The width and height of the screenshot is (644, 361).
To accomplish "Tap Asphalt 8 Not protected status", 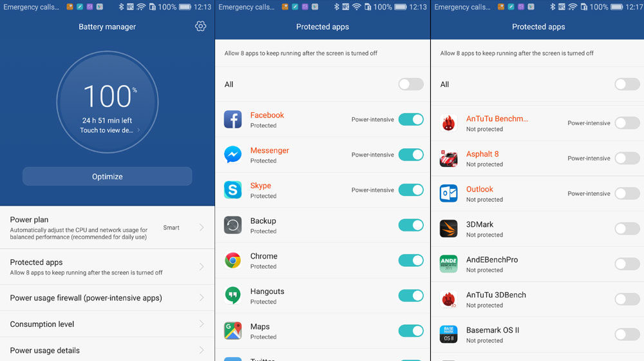I will pyautogui.click(x=484, y=164).
